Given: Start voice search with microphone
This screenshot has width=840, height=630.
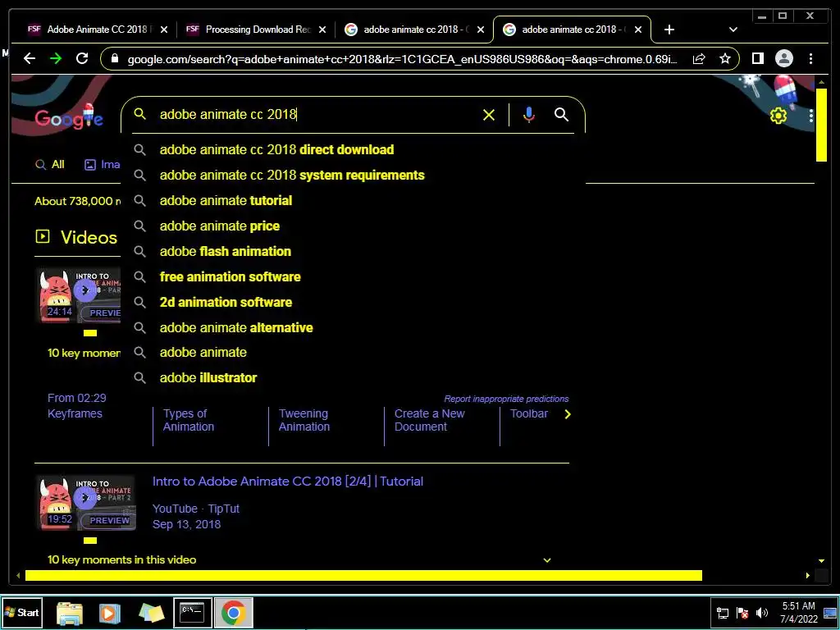Looking at the screenshot, I should point(529,115).
